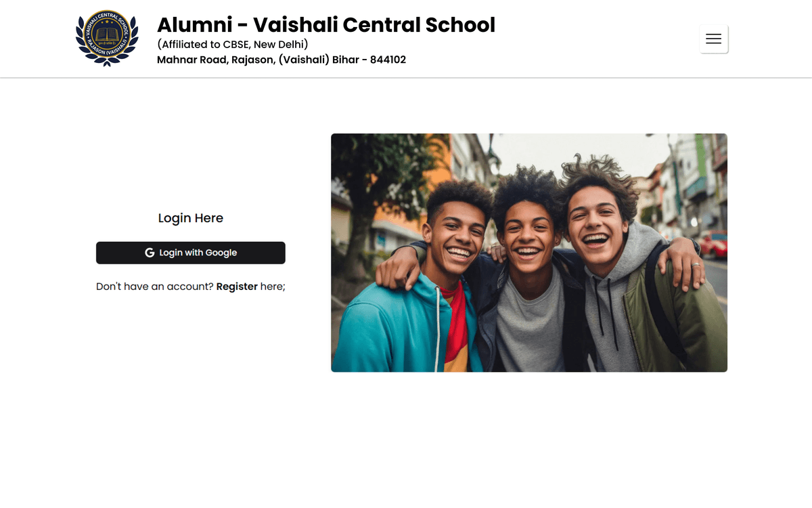The image size is (812, 508).
Task: Click the Alumni - Vaishali Central School title
Action: pos(325,25)
